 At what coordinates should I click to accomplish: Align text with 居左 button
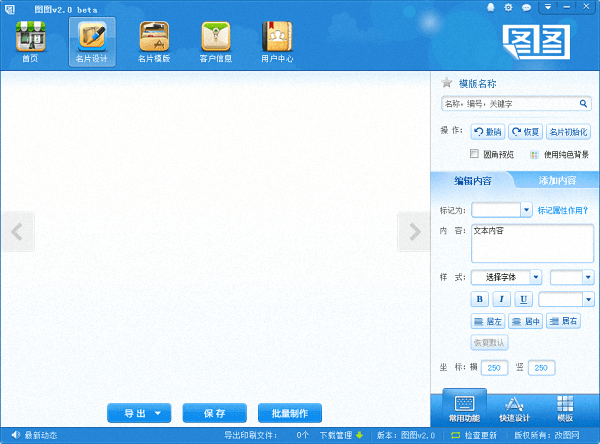coord(488,321)
